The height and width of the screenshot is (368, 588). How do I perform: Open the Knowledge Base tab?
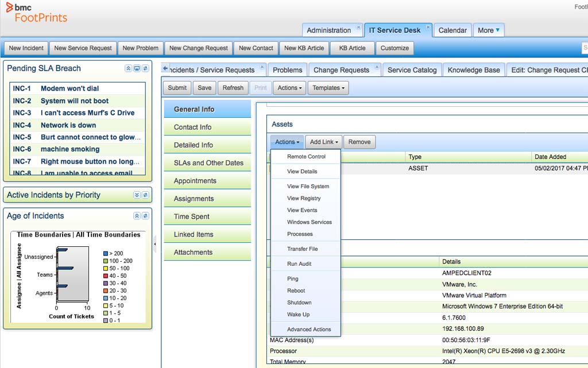coord(474,70)
